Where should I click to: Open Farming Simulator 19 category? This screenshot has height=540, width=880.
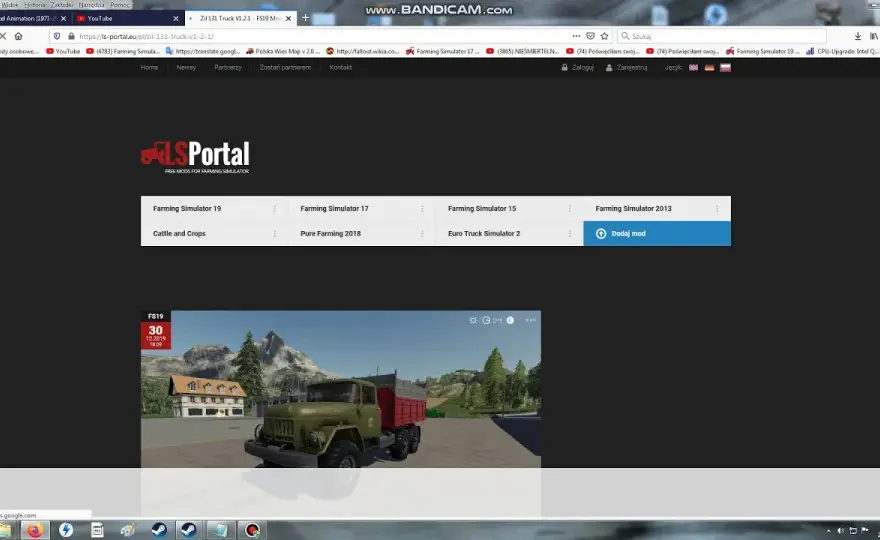pos(187,208)
